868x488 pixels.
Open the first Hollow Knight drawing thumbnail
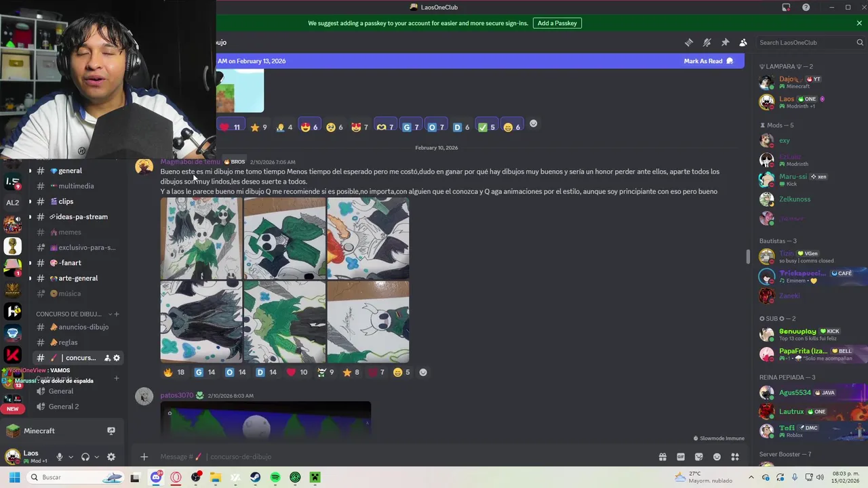pyautogui.click(x=201, y=239)
